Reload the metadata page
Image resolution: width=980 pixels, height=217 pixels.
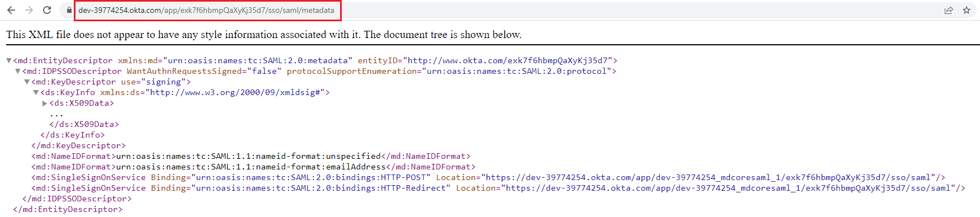click(47, 10)
